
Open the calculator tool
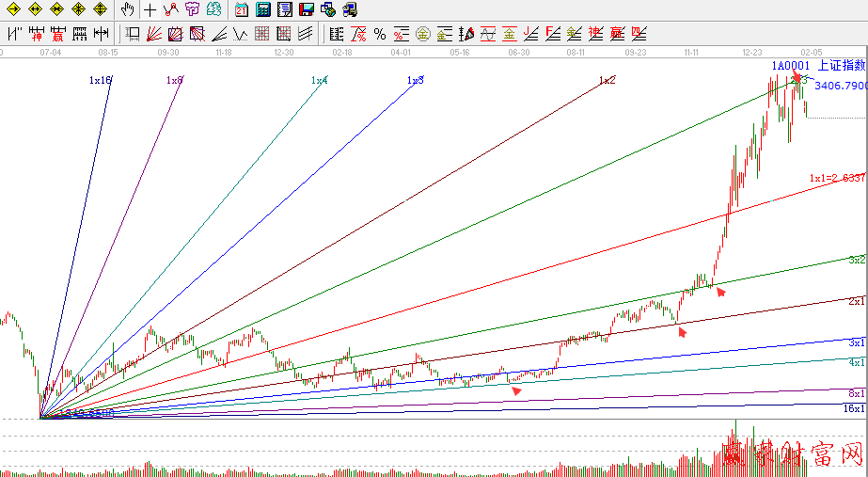click(x=263, y=9)
